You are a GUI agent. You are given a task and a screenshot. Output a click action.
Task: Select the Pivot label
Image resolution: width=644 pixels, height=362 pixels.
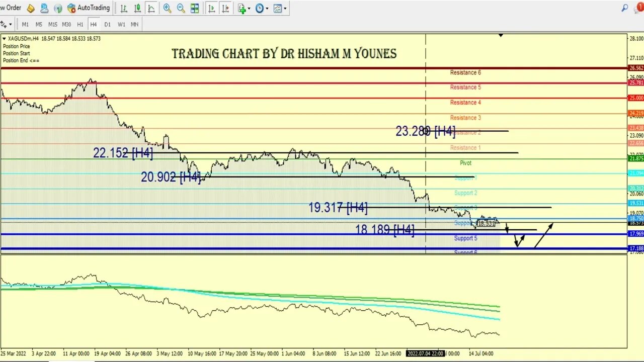[465, 163]
